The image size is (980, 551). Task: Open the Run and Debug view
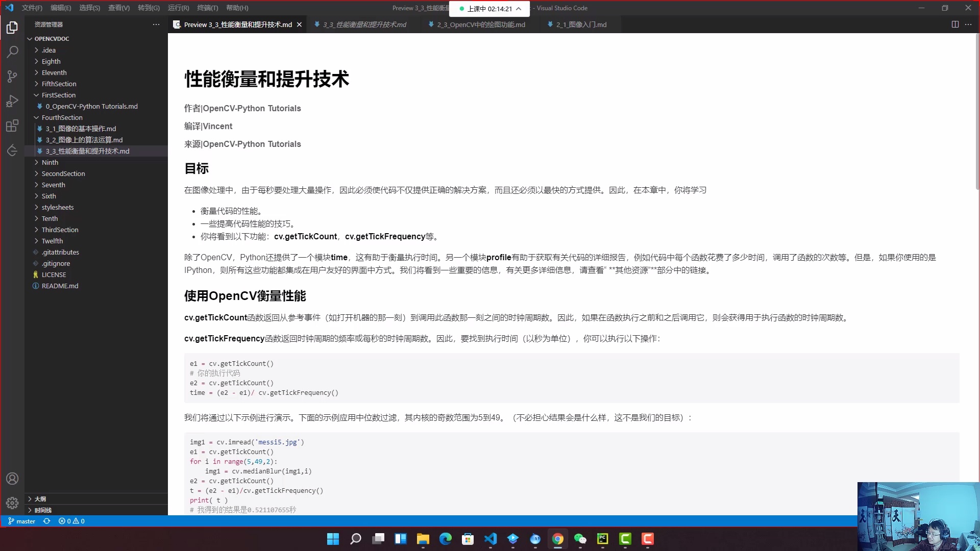coord(12,101)
